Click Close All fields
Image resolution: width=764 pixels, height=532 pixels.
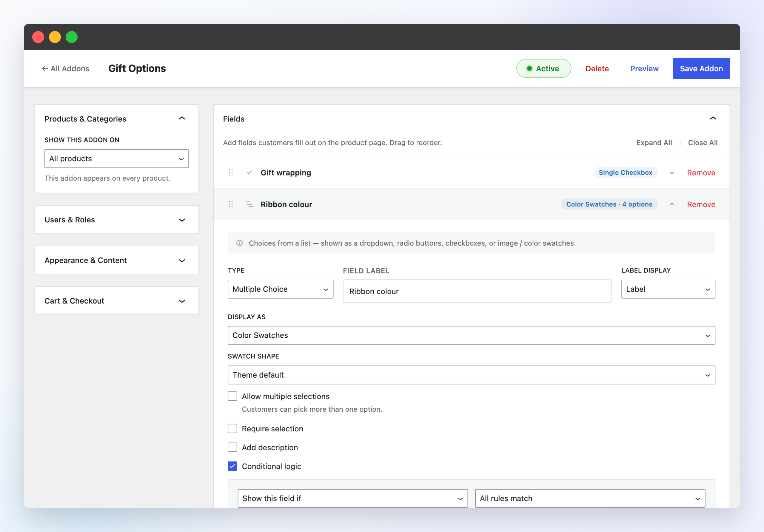[703, 142]
